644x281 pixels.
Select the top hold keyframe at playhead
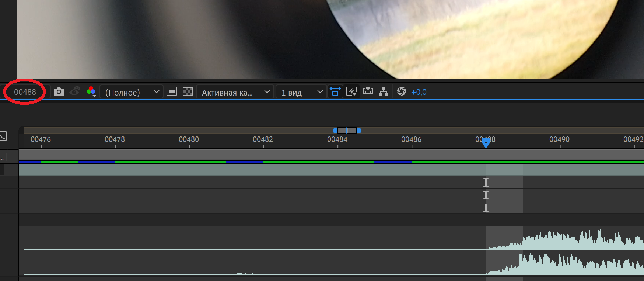click(x=486, y=182)
